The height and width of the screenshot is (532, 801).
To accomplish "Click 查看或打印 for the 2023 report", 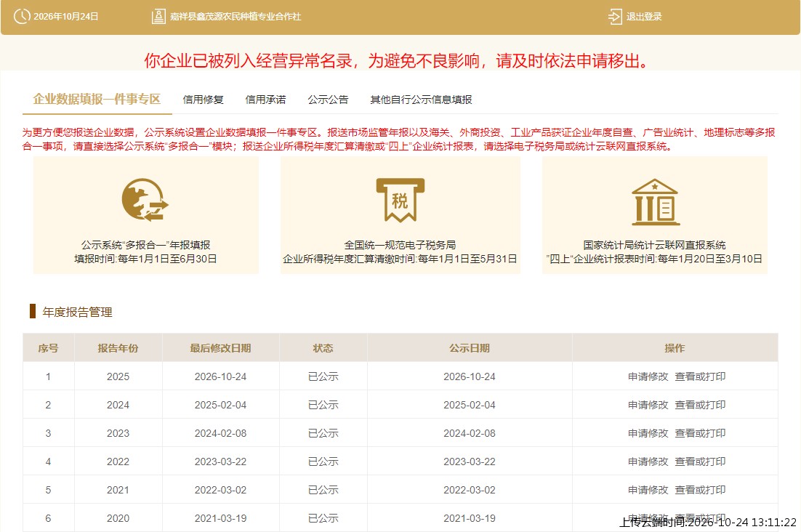I will (701, 433).
